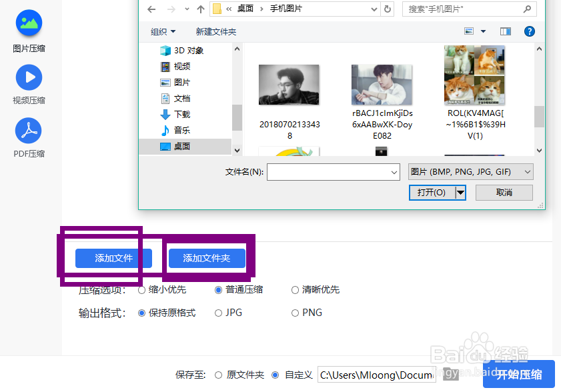Select 保持原格式 output format
The width and height of the screenshot is (561, 392).
[x=167, y=313]
